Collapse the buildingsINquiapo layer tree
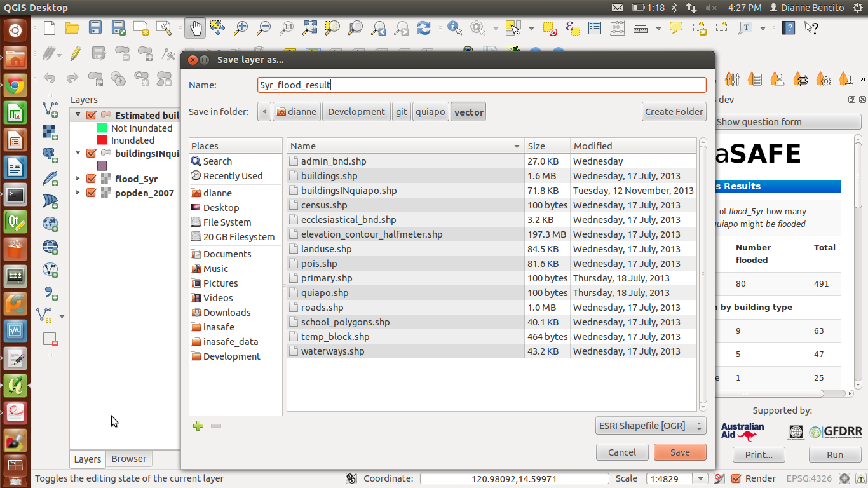868x488 pixels. [x=78, y=153]
